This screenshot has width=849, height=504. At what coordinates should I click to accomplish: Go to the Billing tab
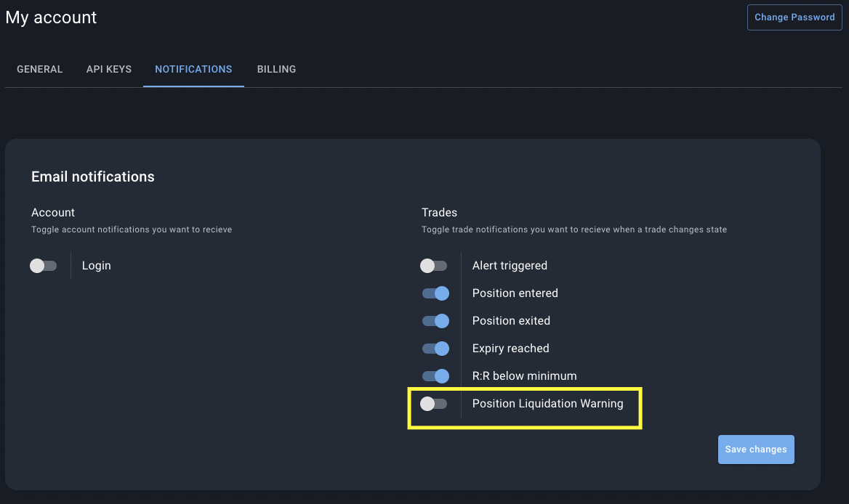point(277,69)
